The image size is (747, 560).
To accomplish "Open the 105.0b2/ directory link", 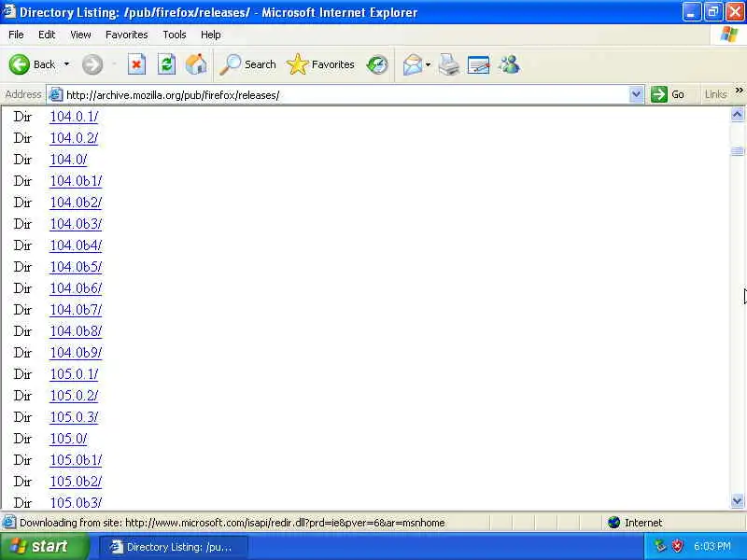I will coord(77,482).
